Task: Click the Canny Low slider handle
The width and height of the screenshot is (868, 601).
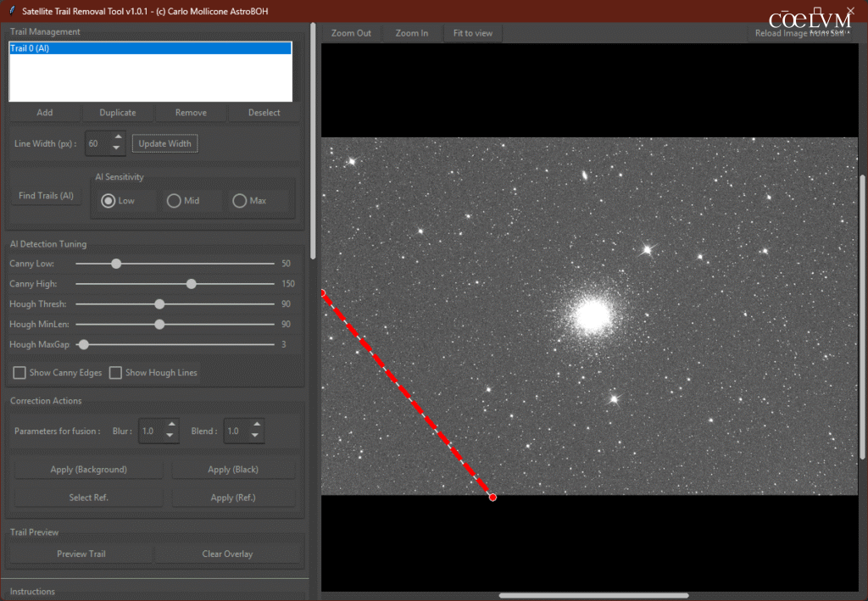Action: (x=116, y=264)
